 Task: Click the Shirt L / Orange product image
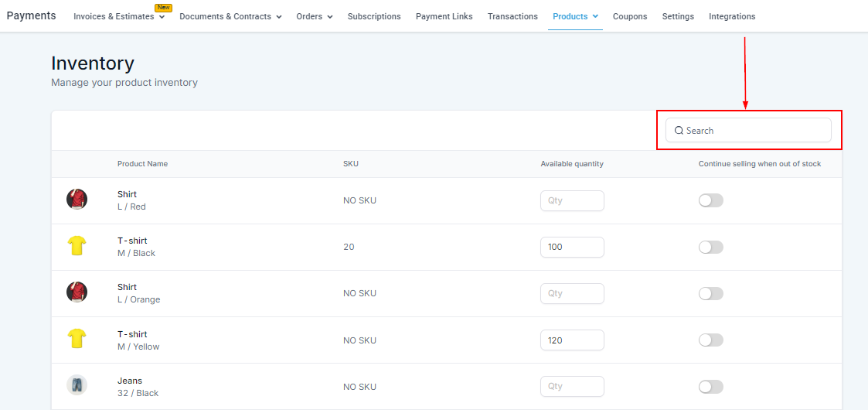click(x=77, y=292)
